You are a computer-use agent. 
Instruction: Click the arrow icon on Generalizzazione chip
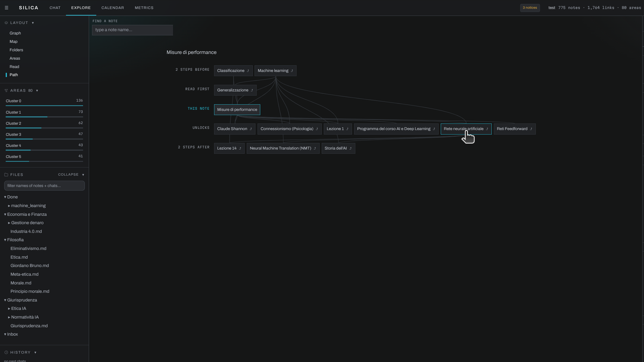pos(252,90)
